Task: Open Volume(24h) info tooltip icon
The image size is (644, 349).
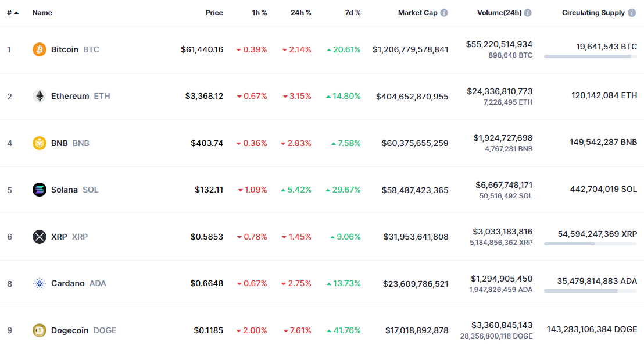Action: coord(528,13)
